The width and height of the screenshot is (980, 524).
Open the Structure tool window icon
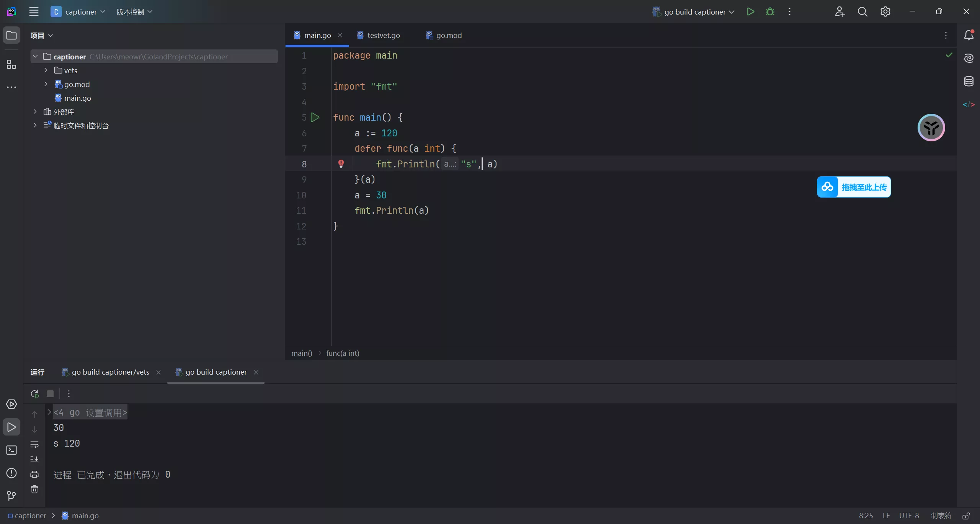11,64
